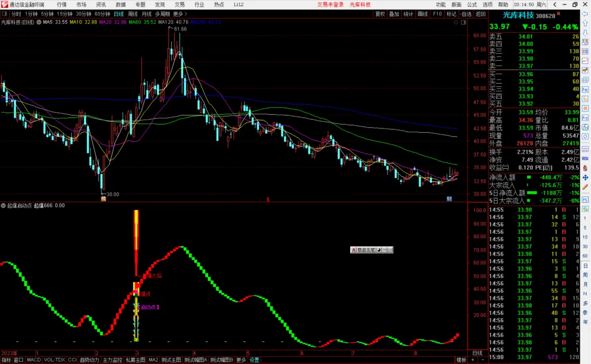Click the pencil drawing icon on right sidebar

click(x=585, y=187)
